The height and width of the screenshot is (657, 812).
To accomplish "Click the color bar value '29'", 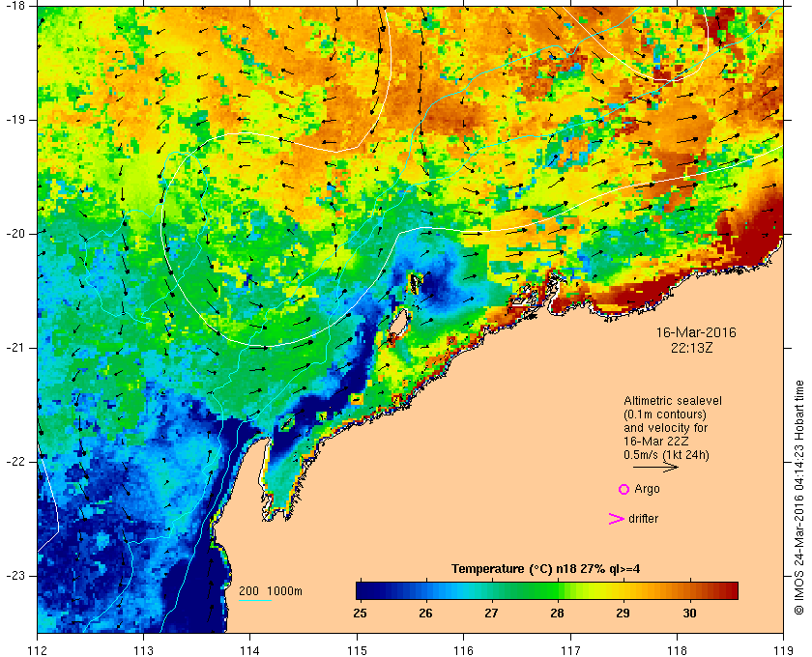I will [x=623, y=614].
